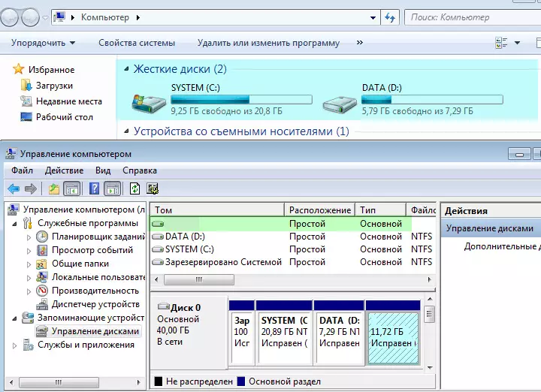Expand the Службы и приложения tree node
This screenshot has width=541, height=392.
click(x=16, y=345)
